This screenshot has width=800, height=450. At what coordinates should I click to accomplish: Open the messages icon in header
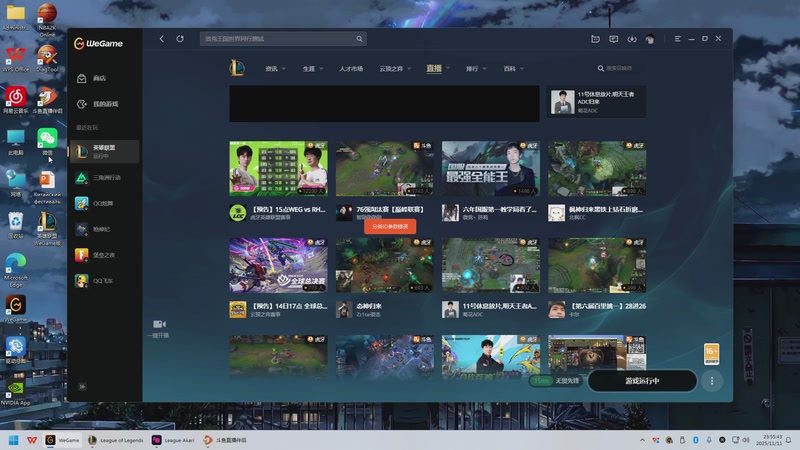click(x=614, y=39)
